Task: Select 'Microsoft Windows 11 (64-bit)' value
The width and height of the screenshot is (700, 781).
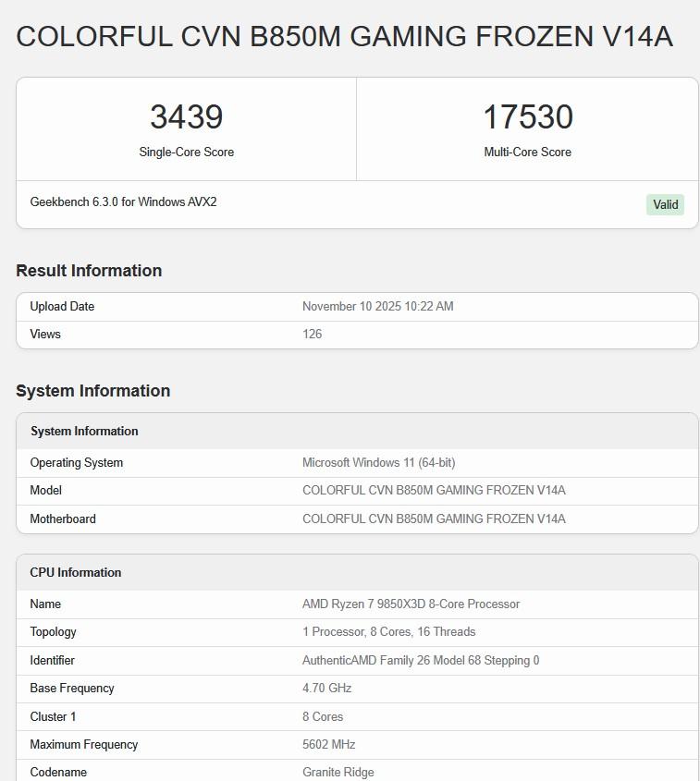Action: tap(378, 463)
